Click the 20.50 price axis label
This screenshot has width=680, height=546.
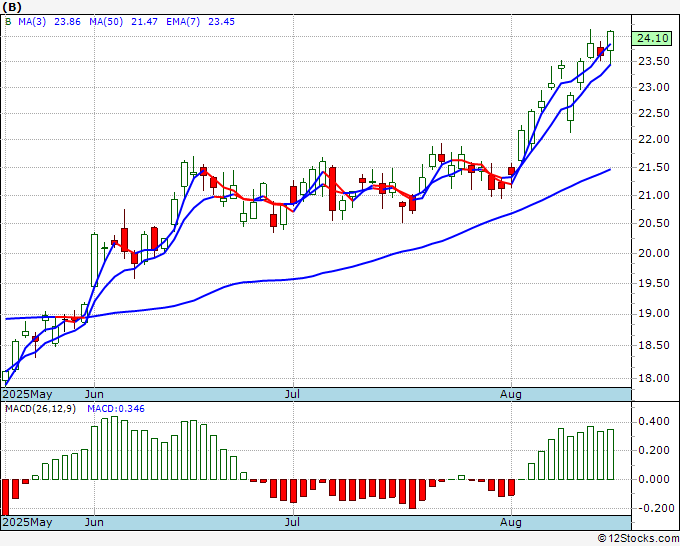[x=654, y=223]
